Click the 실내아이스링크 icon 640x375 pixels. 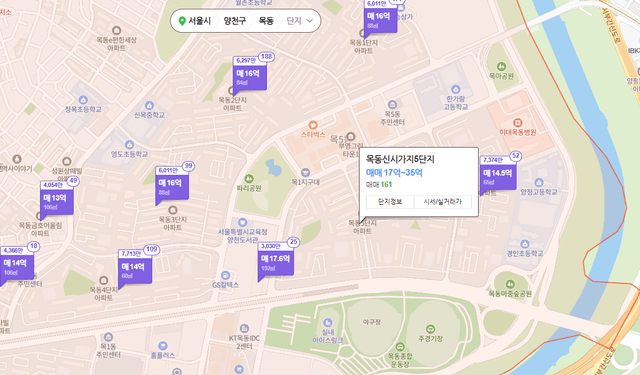[327, 322]
